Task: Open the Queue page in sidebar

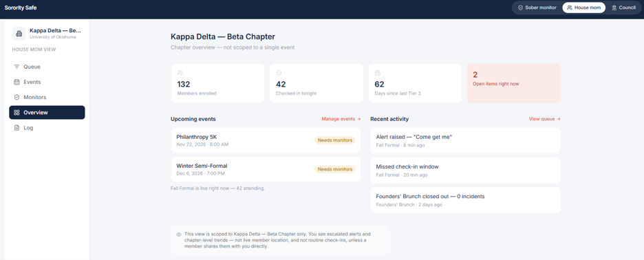Action: [x=47, y=67]
